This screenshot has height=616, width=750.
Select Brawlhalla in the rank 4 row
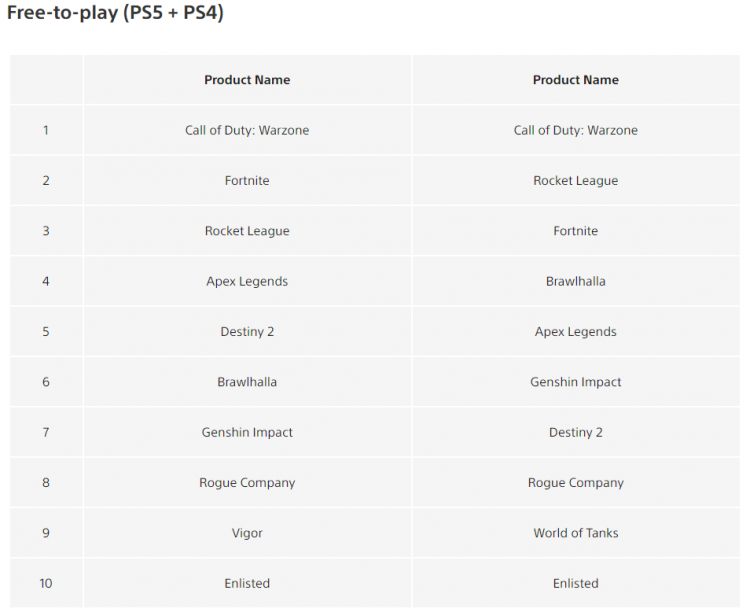[x=576, y=281]
